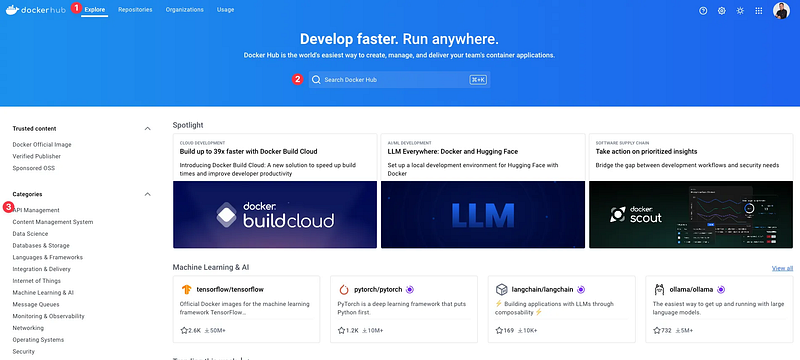
Task: Click the LangChain cube logo icon
Action: coord(502,290)
